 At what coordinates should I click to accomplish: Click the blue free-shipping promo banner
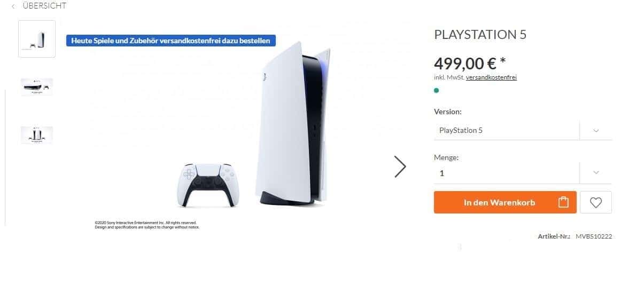(171, 41)
